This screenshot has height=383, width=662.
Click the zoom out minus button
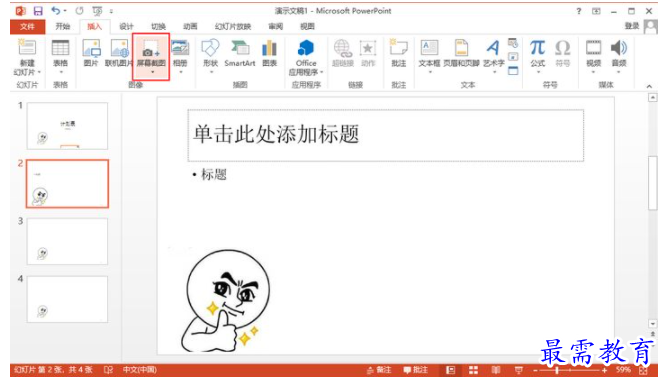point(535,370)
